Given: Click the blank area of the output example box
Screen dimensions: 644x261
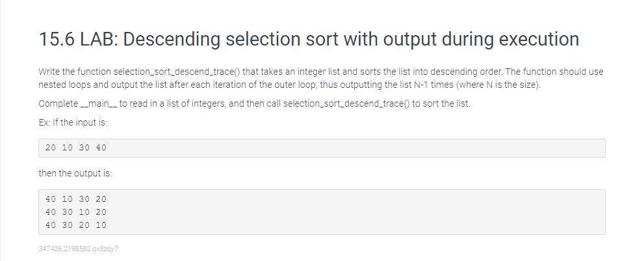Looking at the screenshot, I should pos(355,212).
